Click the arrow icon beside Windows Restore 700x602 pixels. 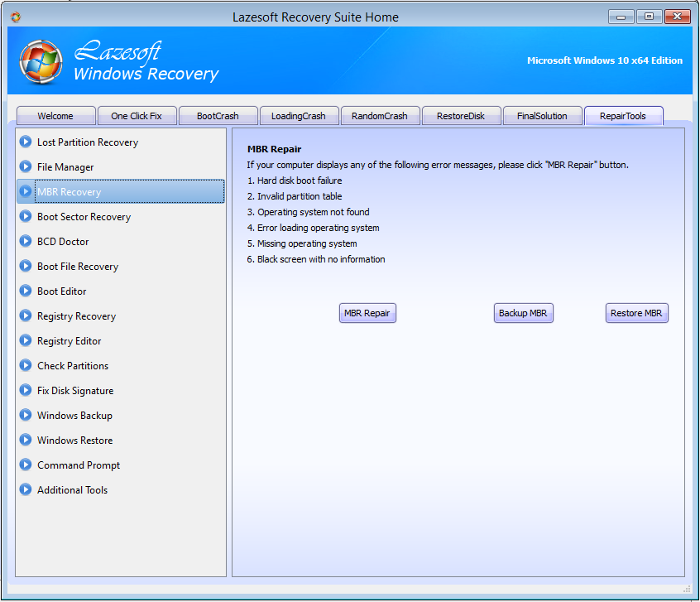point(26,440)
